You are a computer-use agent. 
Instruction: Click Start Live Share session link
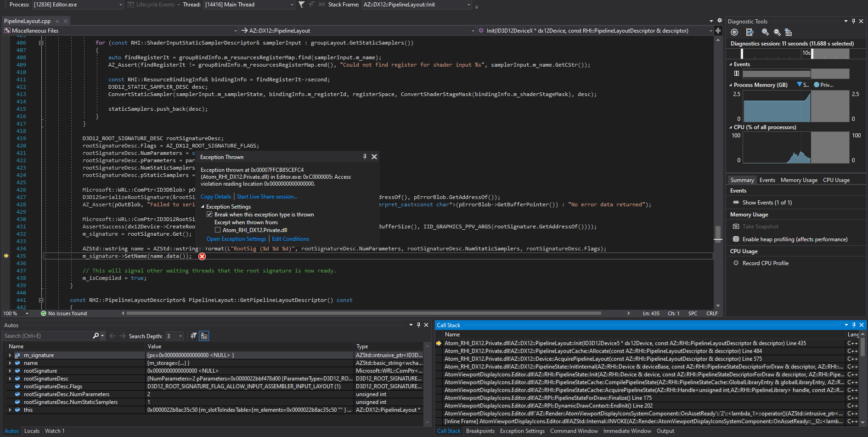click(x=267, y=197)
